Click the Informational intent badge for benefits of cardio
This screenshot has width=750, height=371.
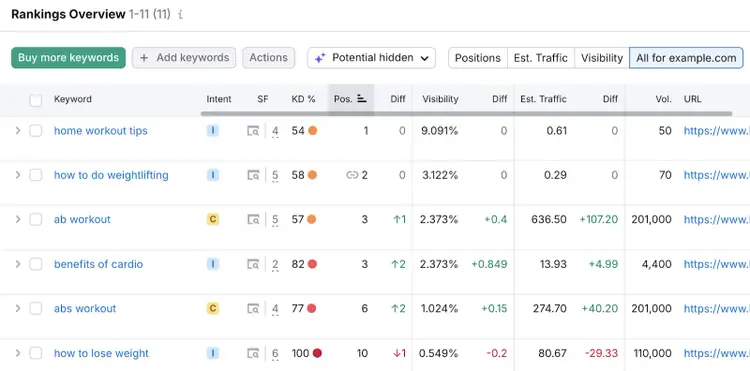[213, 264]
